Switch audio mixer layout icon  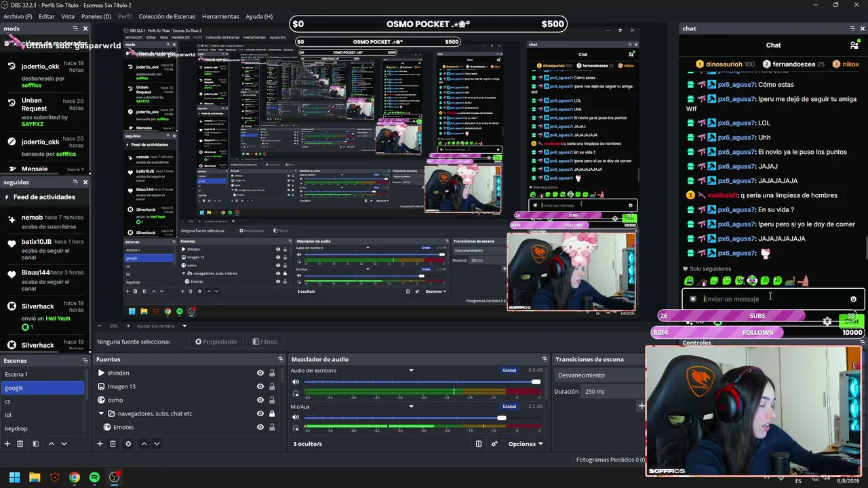pos(479,444)
